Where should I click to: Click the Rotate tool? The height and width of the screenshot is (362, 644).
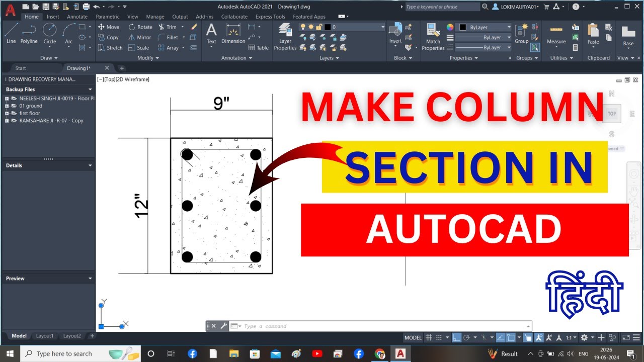pos(140,27)
